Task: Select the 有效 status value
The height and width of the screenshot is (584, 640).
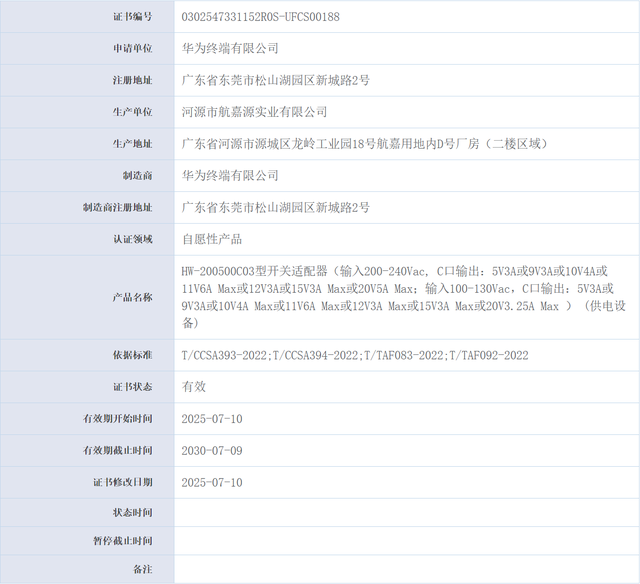Action: tap(193, 387)
